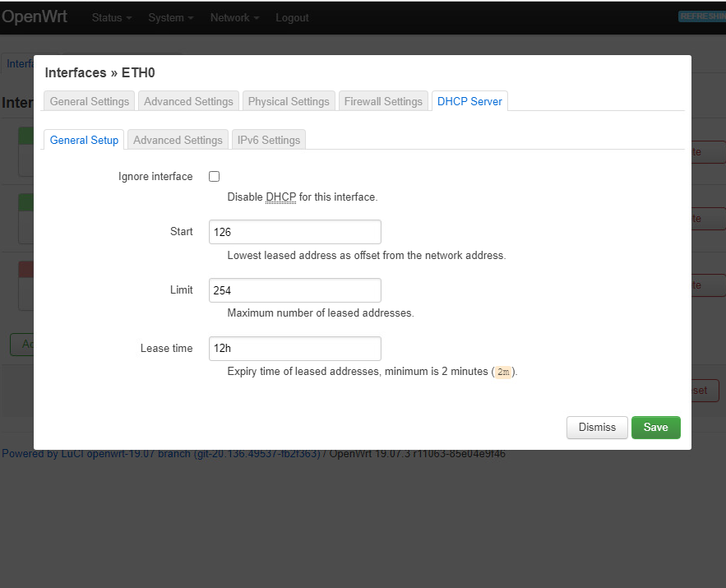Open the Status menu
726x588 pixels.
pos(111,17)
